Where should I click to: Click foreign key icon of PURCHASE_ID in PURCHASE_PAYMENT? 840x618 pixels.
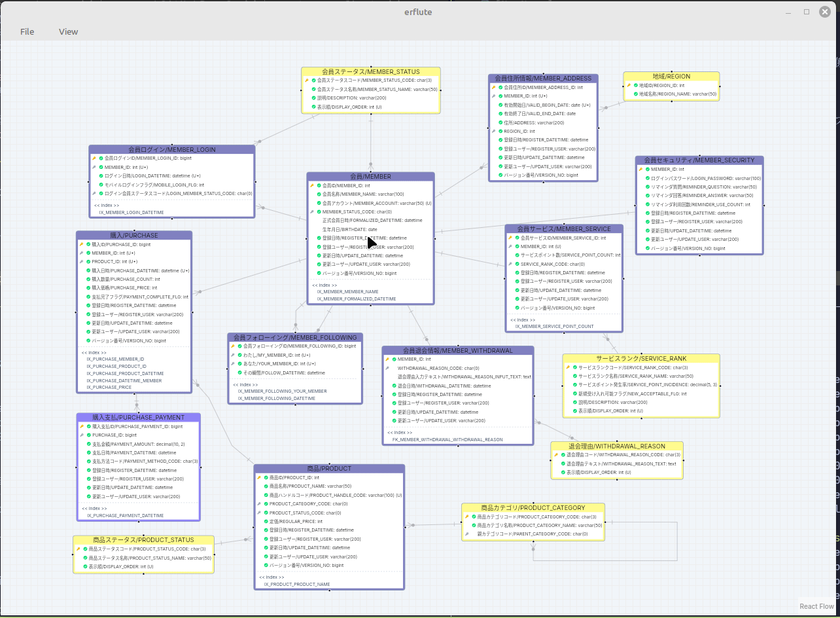coord(82,435)
